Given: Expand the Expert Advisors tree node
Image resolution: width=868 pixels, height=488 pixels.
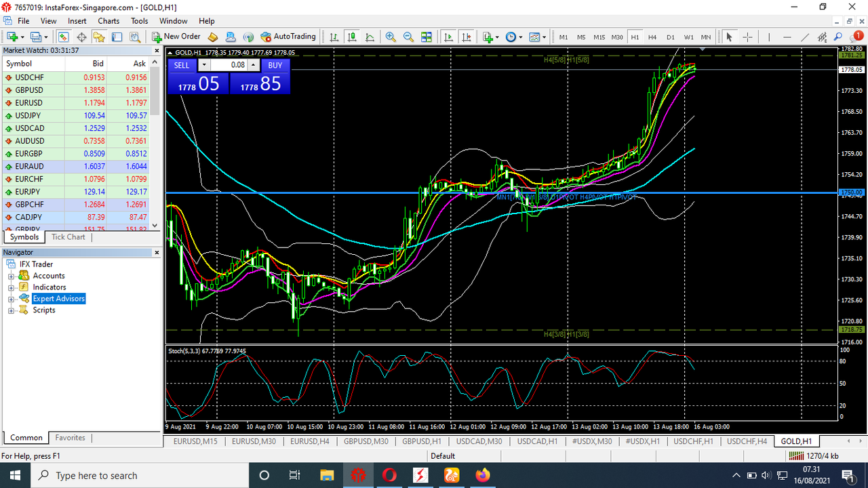Looking at the screenshot, I should pyautogui.click(x=11, y=299).
